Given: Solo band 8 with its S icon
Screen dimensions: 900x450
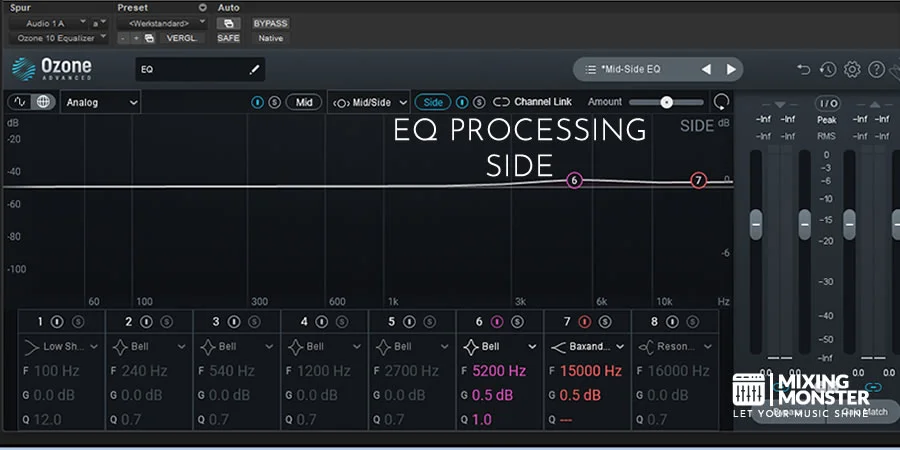Looking at the screenshot, I should pyautogui.click(x=693, y=322).
